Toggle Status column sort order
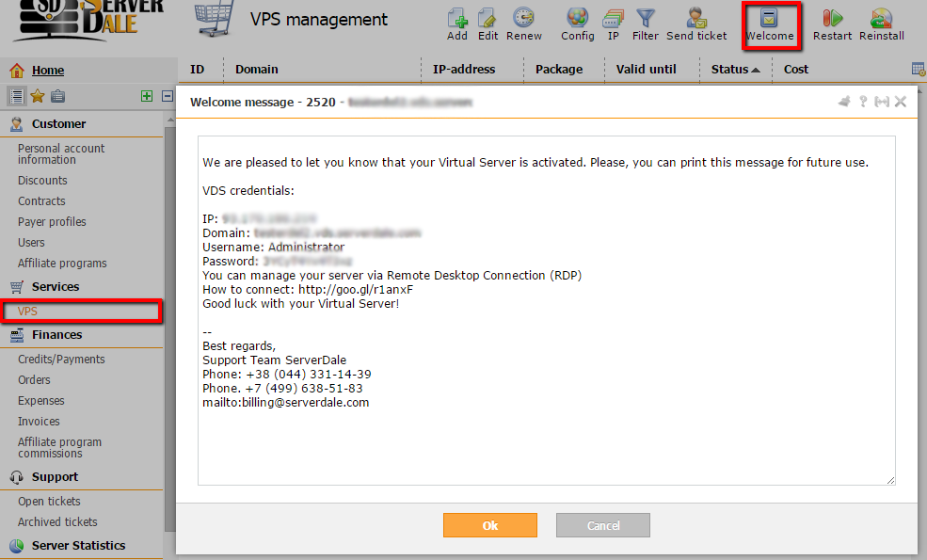 tap(735, 70)
